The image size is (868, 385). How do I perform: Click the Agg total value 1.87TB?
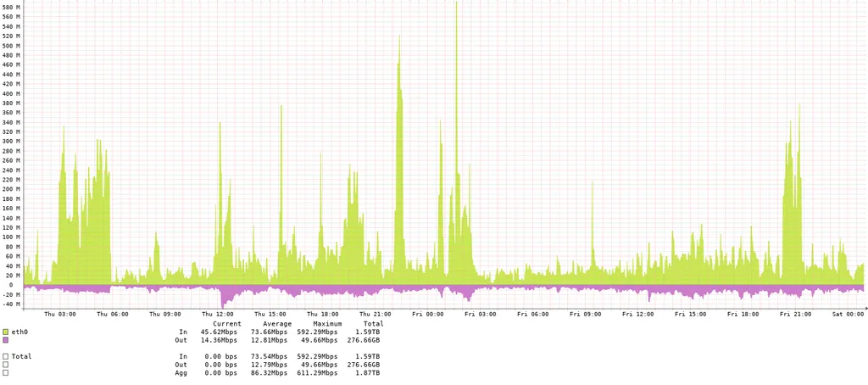click(367, 373)
